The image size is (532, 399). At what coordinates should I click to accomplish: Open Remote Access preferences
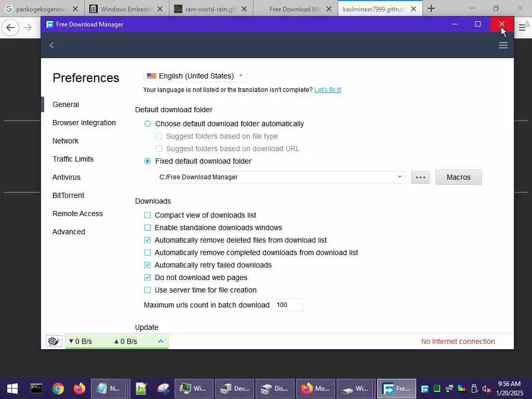pyautogui.click(x=78, y=214)
